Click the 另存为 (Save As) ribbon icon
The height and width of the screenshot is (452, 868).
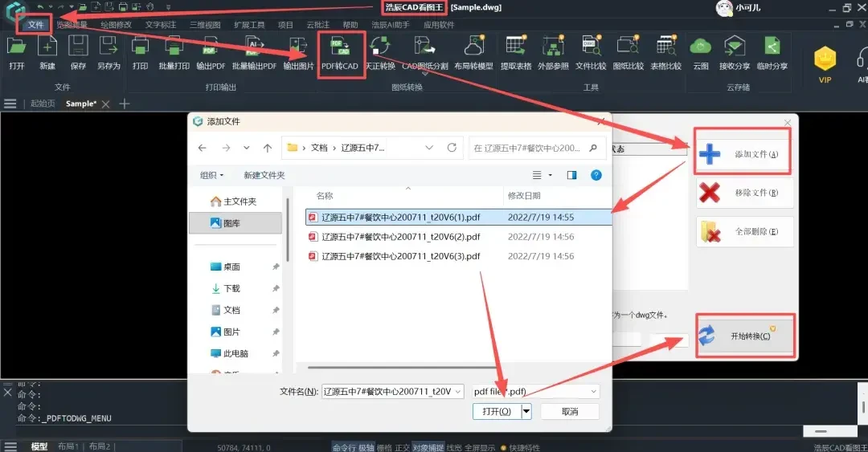click(x=108, y=47)
